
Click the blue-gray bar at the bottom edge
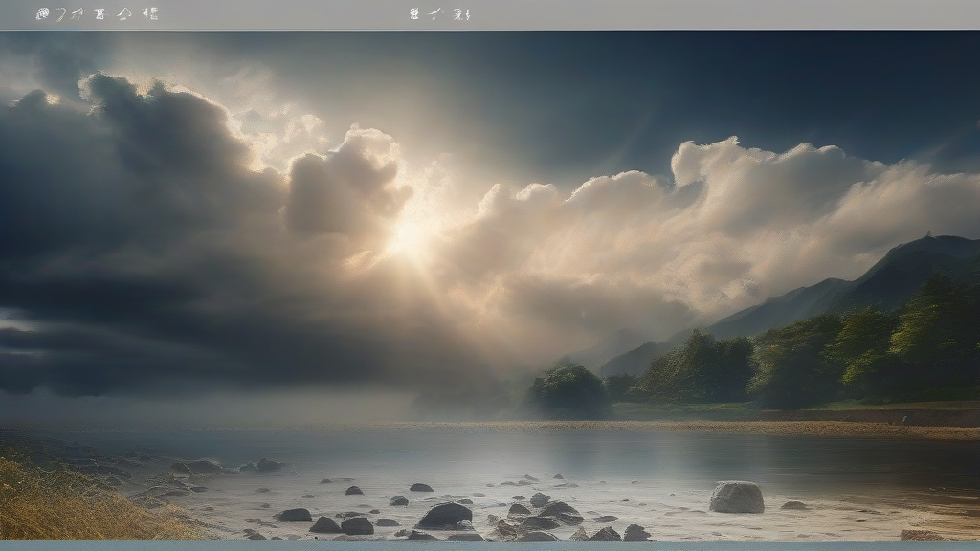tap(490, 546)
